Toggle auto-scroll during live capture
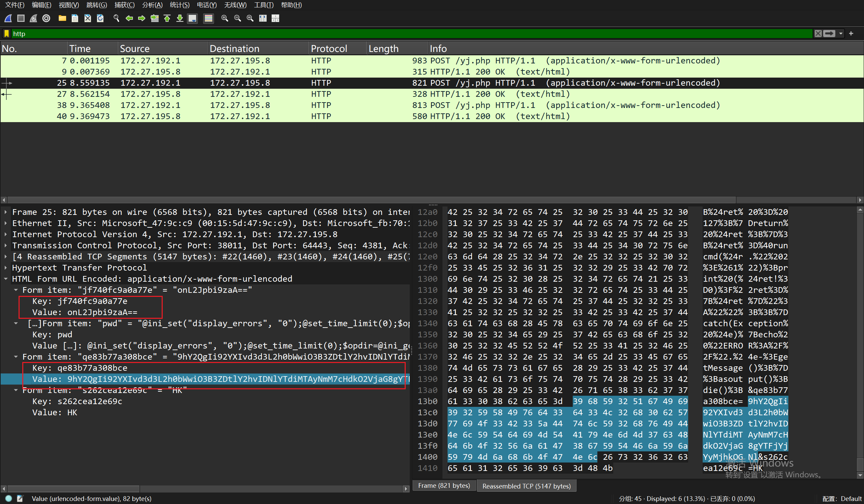The height and width of the screenshot is (504, 864). pos(192,18)
